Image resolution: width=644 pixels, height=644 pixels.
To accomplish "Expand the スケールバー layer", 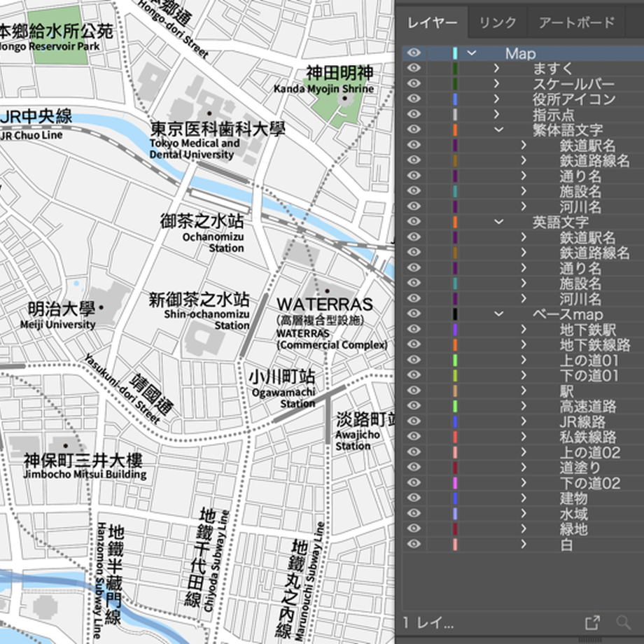I will coord(496,84).
